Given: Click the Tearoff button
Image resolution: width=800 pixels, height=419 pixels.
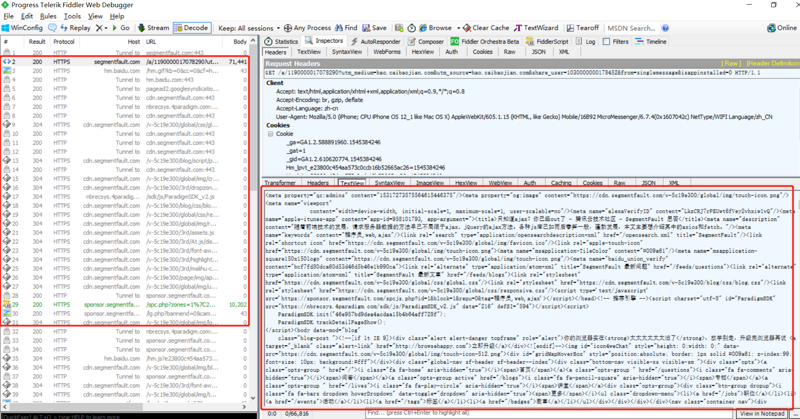Looking at the screenshot, I should coord(582,28).
